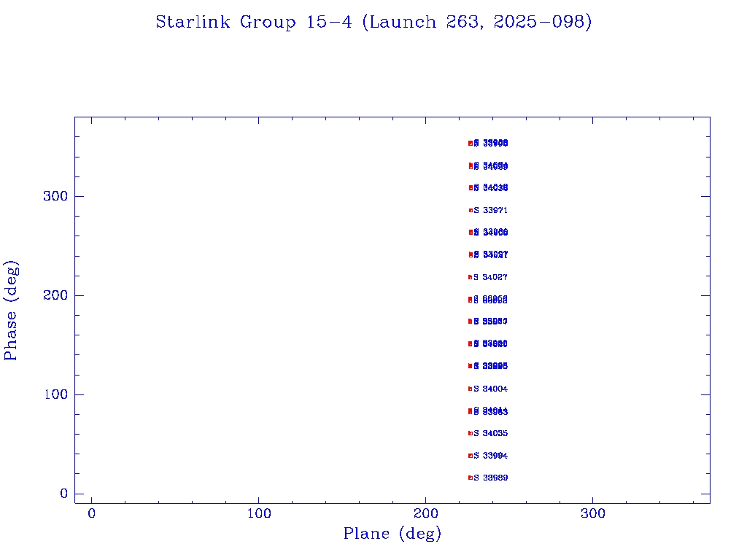Click the red marker cluster near phase 195
747x560 pixels.
pyautogui.click(x=471, y=300)
